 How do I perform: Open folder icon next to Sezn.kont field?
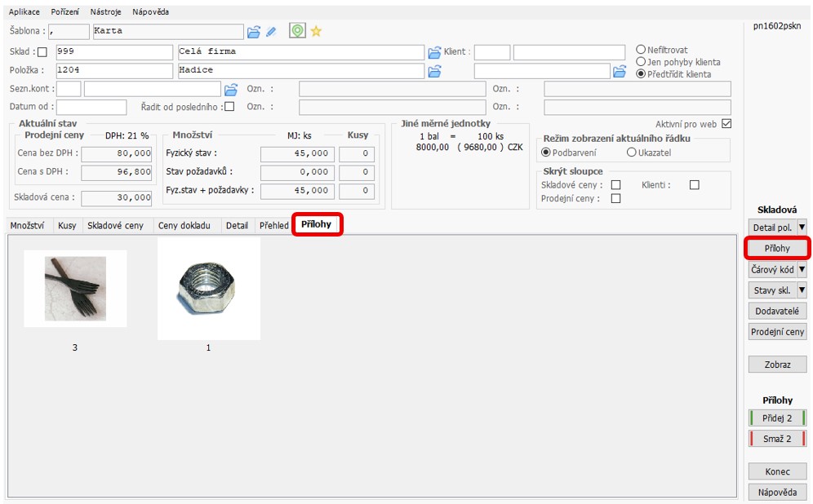(231, 90)
